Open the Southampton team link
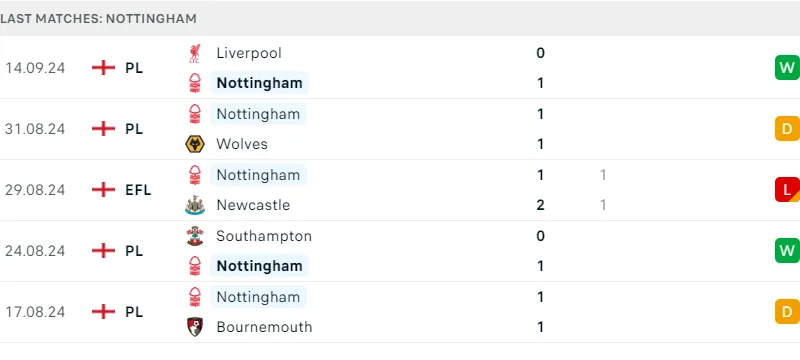 [x=264, y=236]
